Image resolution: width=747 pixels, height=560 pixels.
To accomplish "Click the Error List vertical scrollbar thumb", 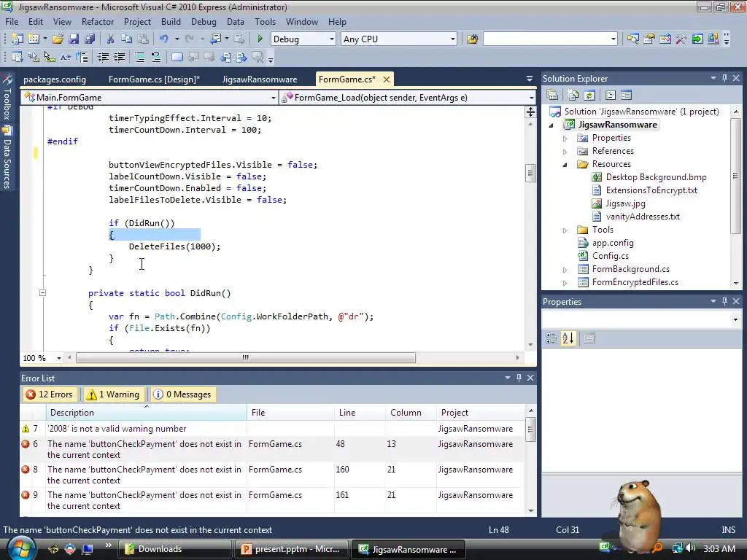I will pyautogui.click(x=531, y=429).
